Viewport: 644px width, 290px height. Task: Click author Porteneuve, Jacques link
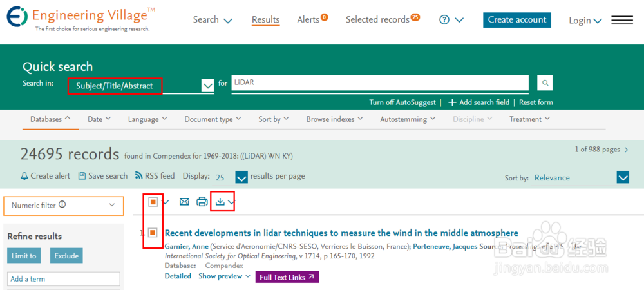[445, 246]
